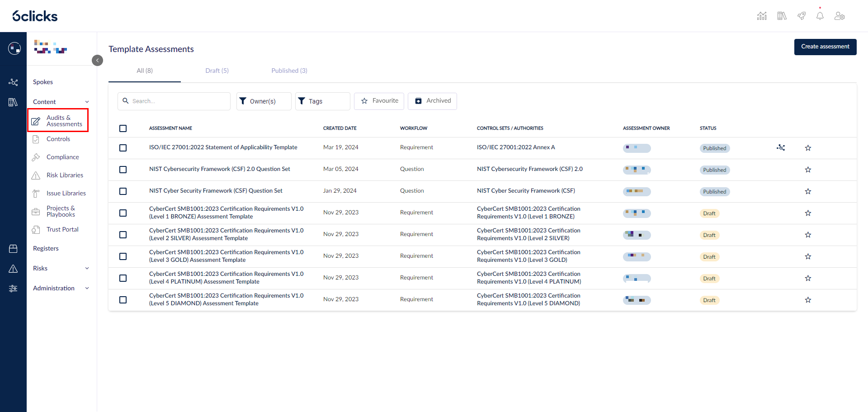Click the circular hub icon in dark sidebar
The image size is (868, 412).
click(14, 48)
